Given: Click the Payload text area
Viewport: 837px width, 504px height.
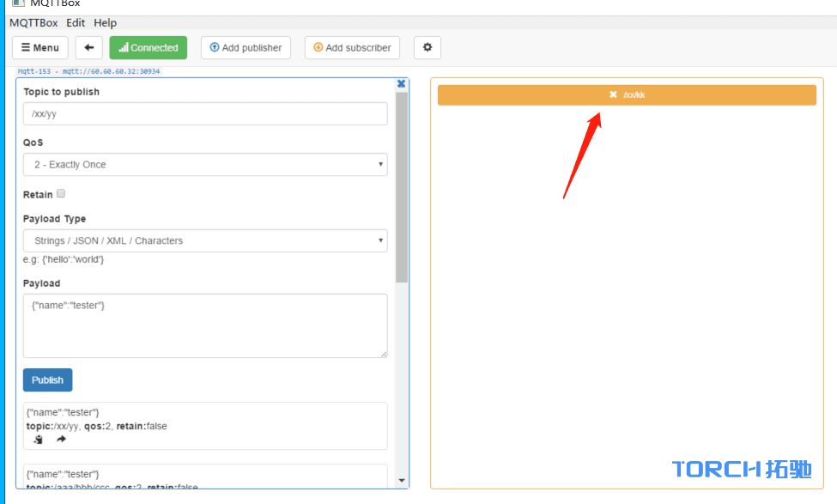Looking at the screenshot, I should point(205,325).
